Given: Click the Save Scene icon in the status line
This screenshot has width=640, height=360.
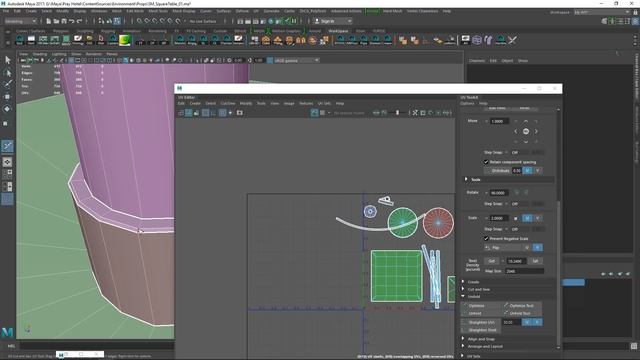Looking at the screenshot, I should coord(64,21).
